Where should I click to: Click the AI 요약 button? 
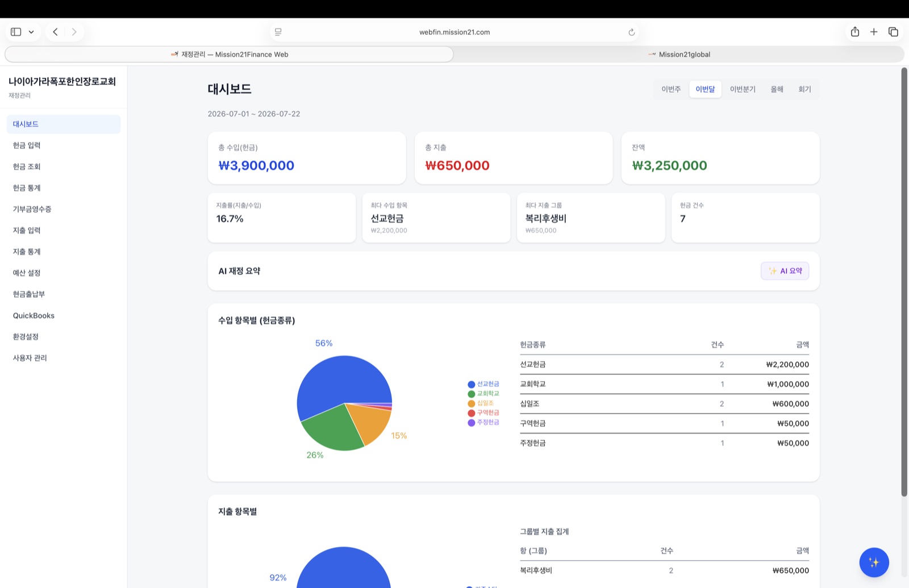point(785,271)
